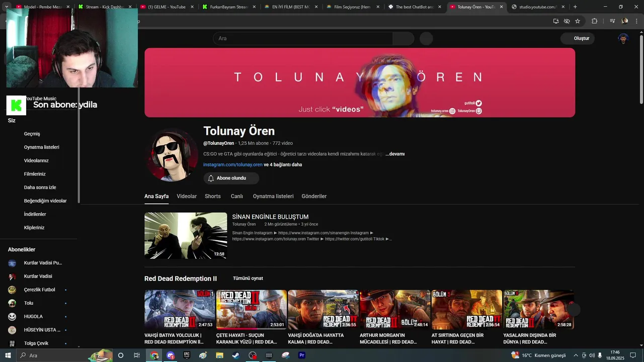Open the tab search dropdown arrow
Screen dimensions: 644x362
click(x=7, y=7)
